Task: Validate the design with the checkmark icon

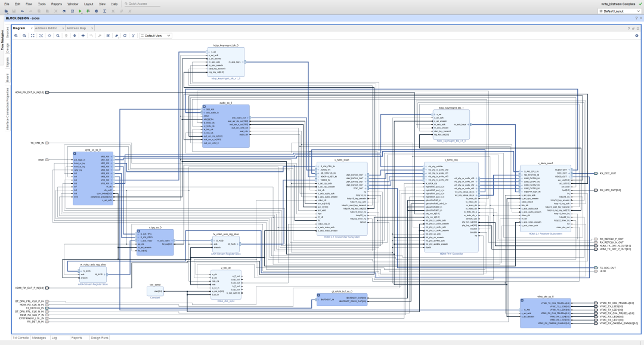Action: (108, 36)
